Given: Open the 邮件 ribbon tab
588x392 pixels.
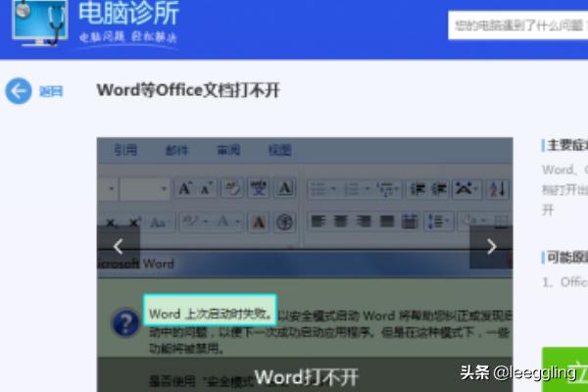Looking at the screenshot, I should coord(177,151).
